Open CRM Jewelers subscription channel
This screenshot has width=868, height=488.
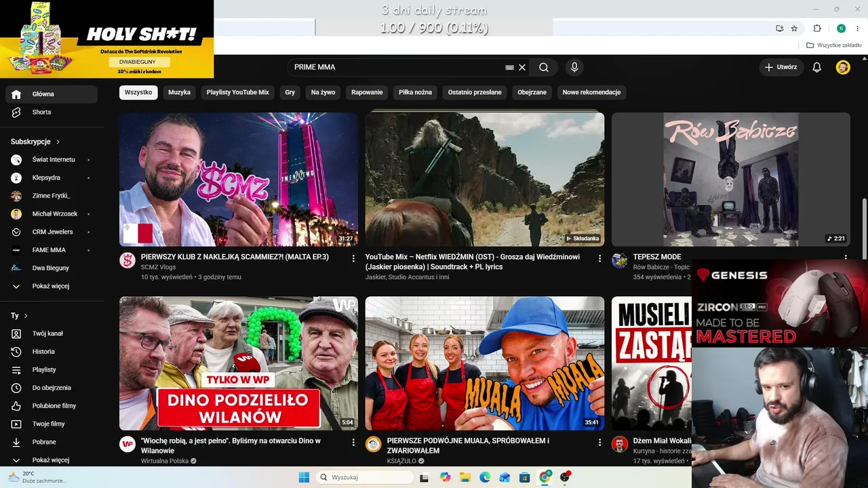[x=52, y=232]
